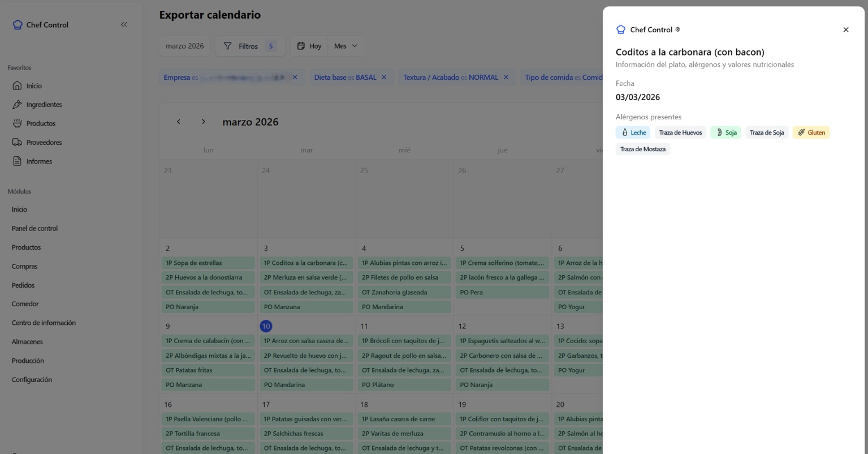Open the marzo 2026 date picker
Viewport: 868px width, 454px height.
click(184, 46)
